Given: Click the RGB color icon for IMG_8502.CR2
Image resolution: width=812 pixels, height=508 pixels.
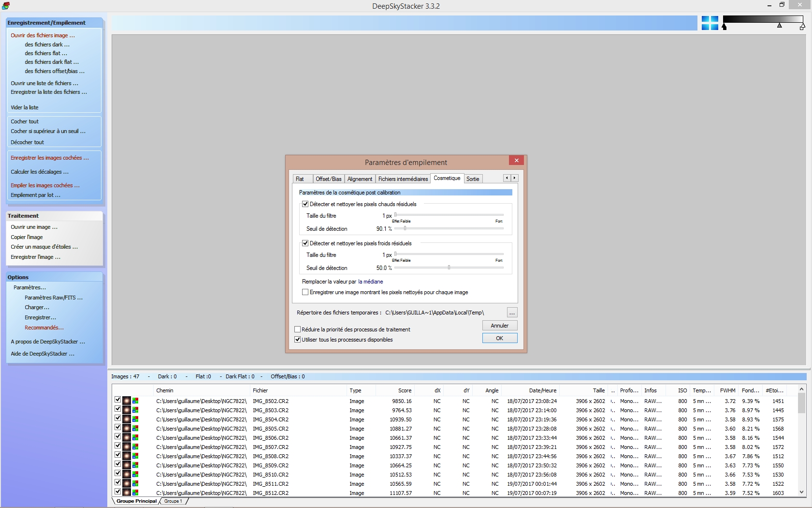Looking at the screenshot, I should point(135,401).
